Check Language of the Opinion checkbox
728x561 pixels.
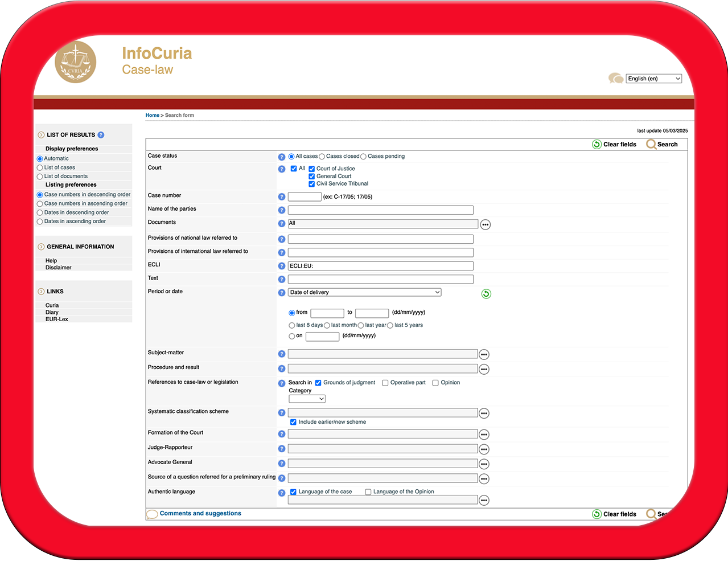click(368, 492)
